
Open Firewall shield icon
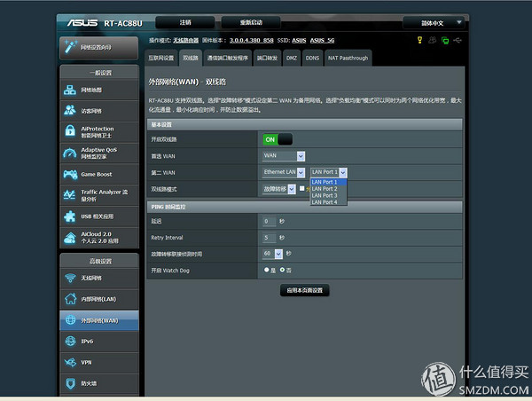click(70, 383)
